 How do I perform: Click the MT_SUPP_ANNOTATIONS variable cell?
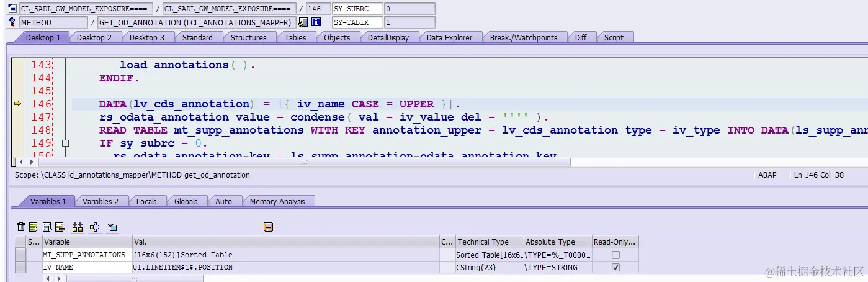coord(86,255)
